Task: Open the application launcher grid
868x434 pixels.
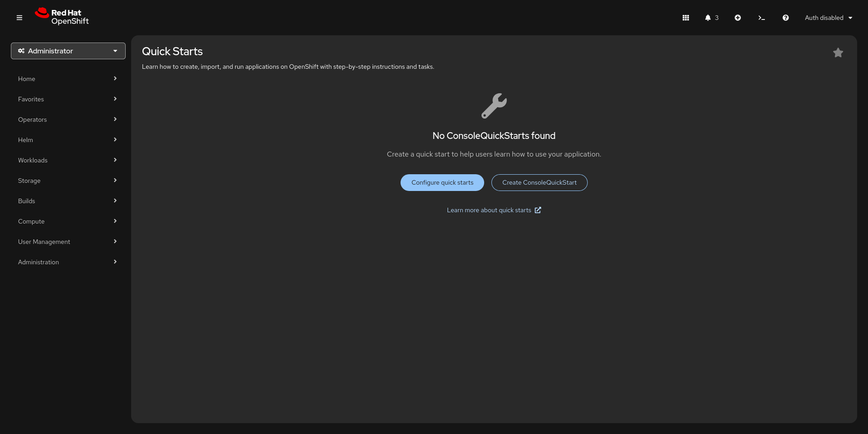Action: tap(686, 18)
